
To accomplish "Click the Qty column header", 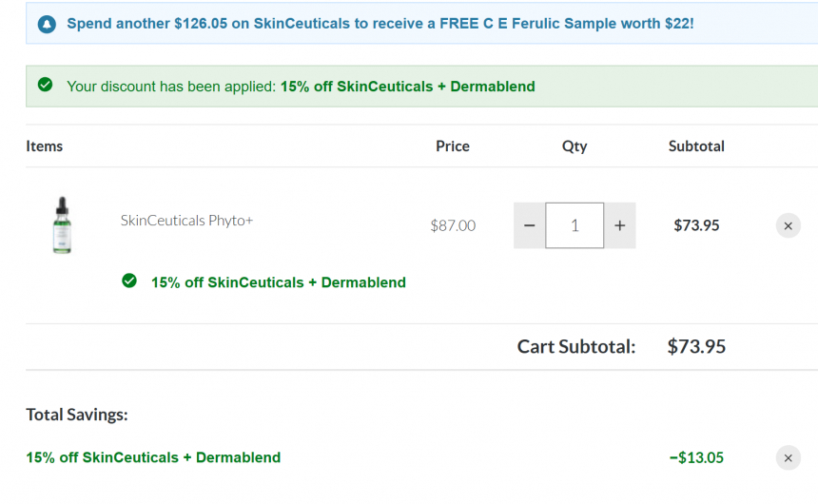I will (x=575, y=146).
